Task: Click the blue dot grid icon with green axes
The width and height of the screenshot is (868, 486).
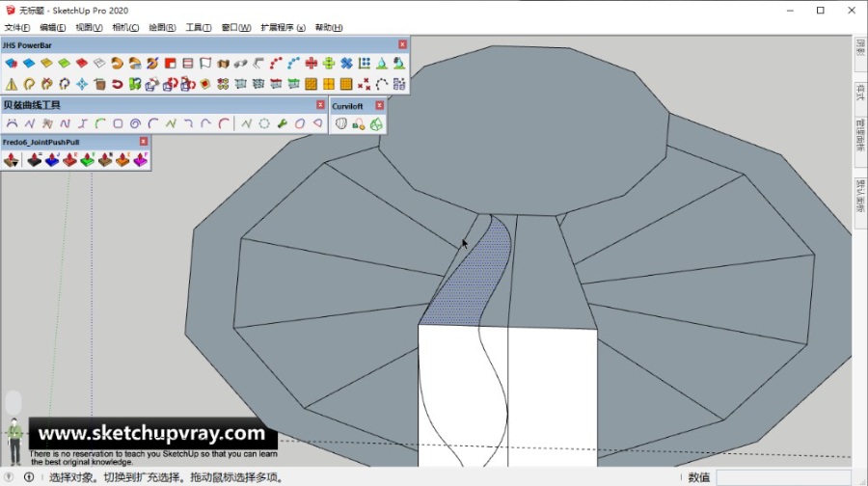Action: coord(365,63)
